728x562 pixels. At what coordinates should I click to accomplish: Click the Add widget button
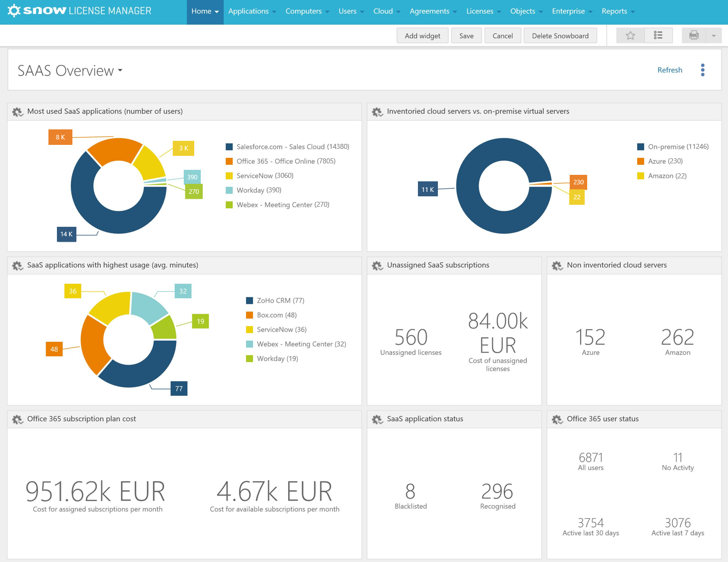tap(422, 35)
